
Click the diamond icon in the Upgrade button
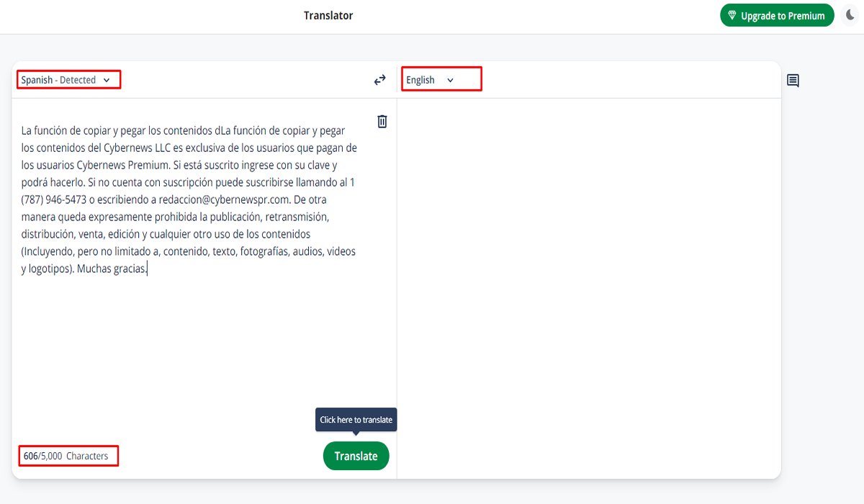coord(732,15)
